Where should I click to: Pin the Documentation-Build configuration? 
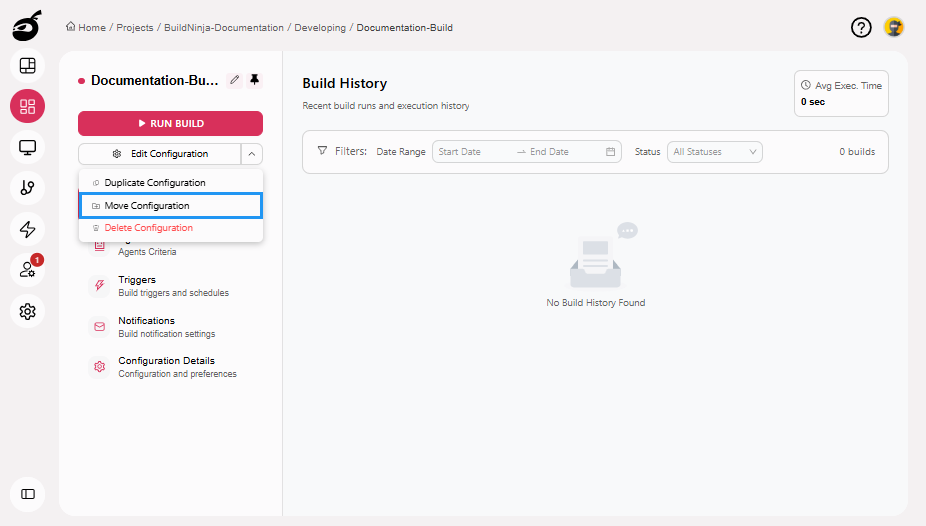255,80
